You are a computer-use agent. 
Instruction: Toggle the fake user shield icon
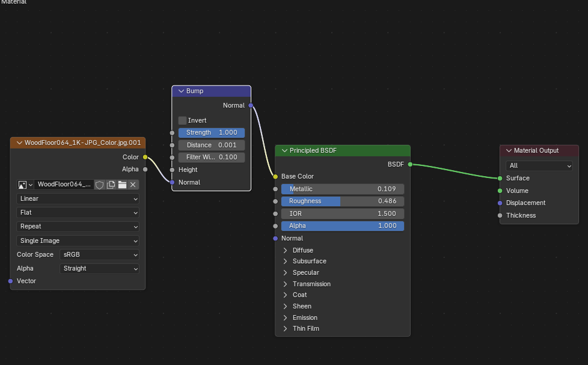(99, 185)
